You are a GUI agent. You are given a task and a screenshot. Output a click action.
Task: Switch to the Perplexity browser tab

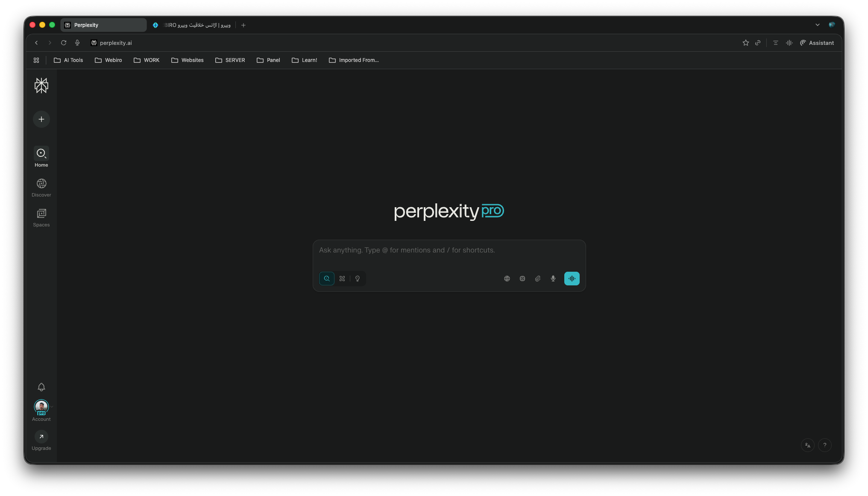point(103,25)
